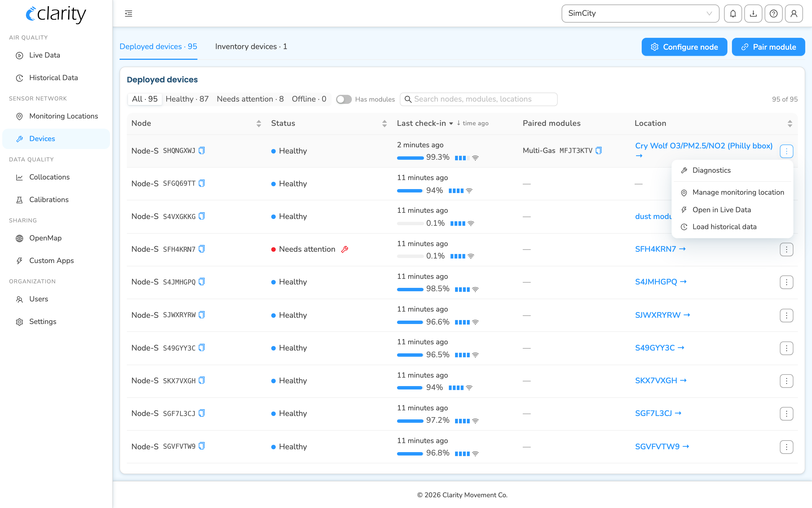This screenshot has height=508, width=812.
Task: Open row actions for S49GYY3C
Action: click(787, 348)
